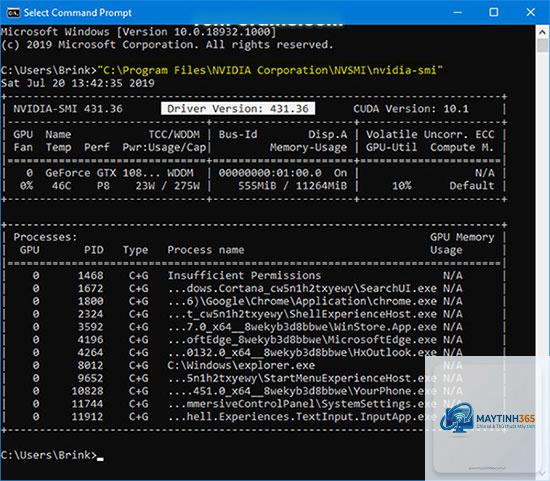This screenshot has width=550, height=481.
Task: Click the 'Memory-Usage' header text
Action: click(x=308, y=147)
